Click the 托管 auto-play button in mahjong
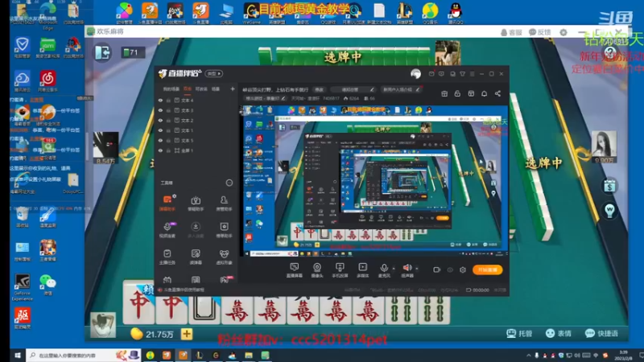 point(519,333)
